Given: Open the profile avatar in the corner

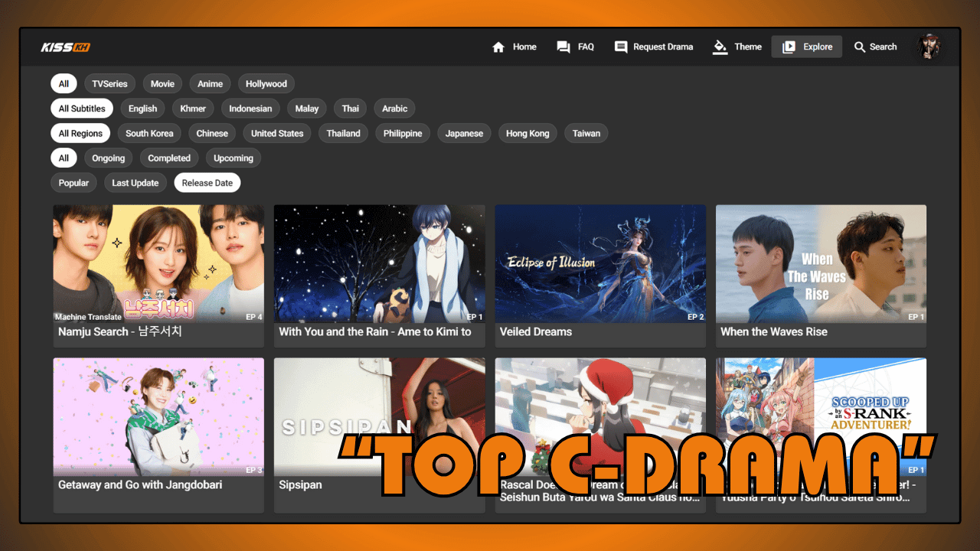Looking at the screenshot, I should tap(928, 47).
